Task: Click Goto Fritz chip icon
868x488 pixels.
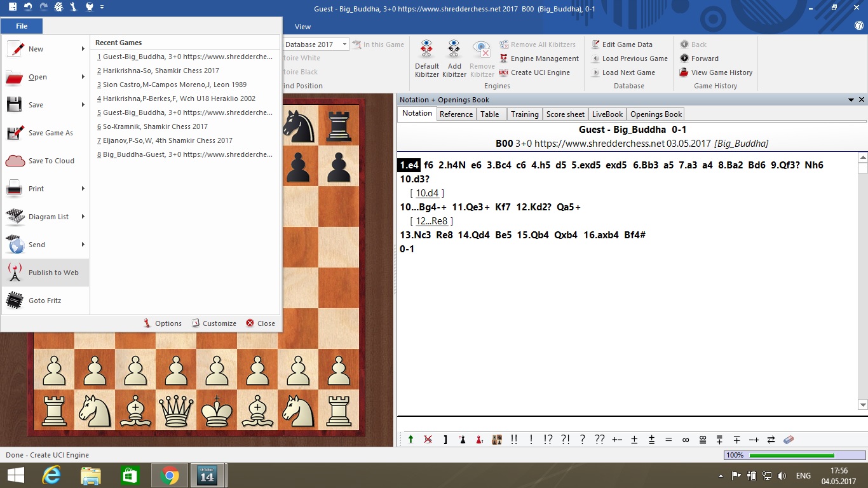Action: coord(15,301)
